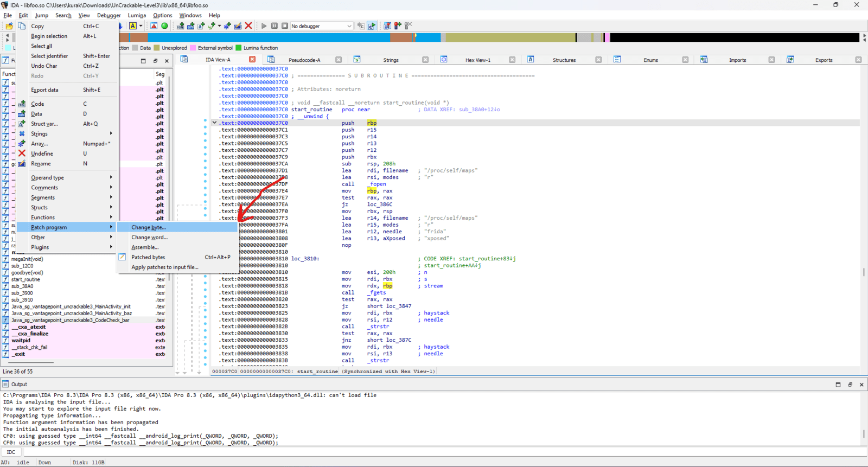Click the highlighted green-arrow toolbar icon

click(372, 26)
